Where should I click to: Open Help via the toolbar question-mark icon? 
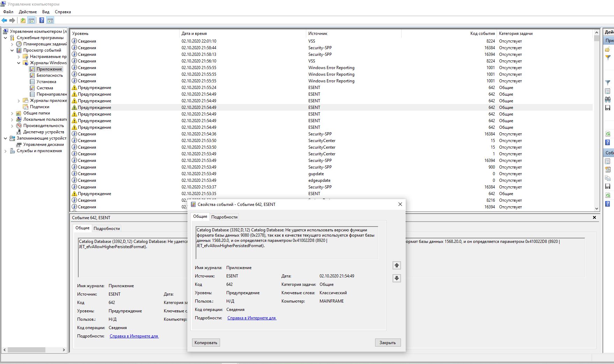[x=42, y=21]
